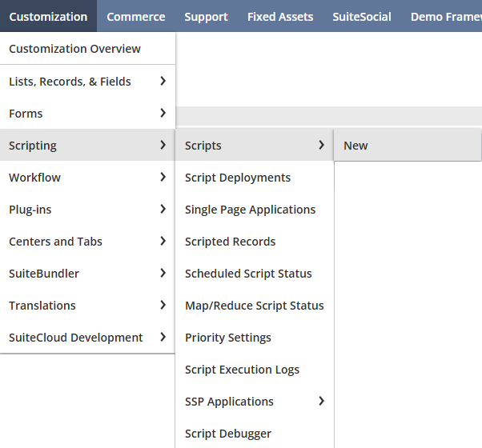The image size is (482, 448).
Task: Choose New under Scripts
Action: point(408,146)
